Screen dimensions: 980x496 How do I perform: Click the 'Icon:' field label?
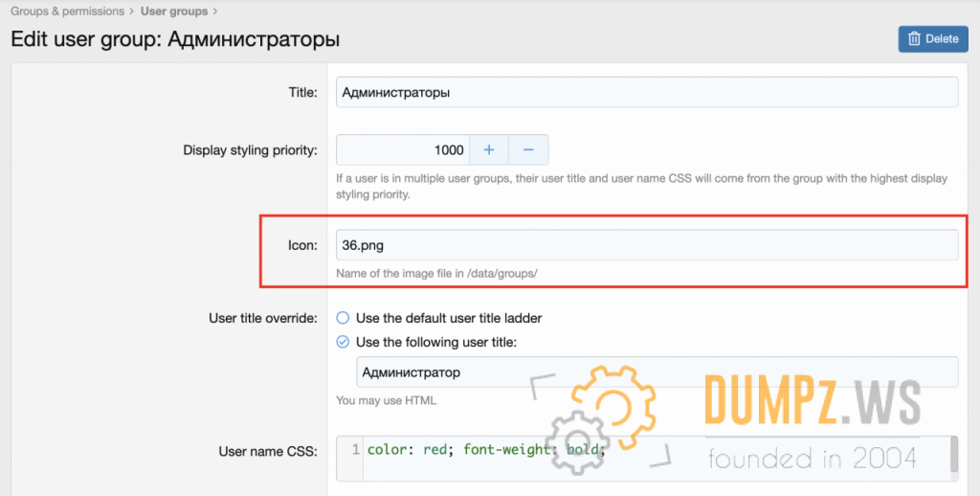[x=302, y=245]
